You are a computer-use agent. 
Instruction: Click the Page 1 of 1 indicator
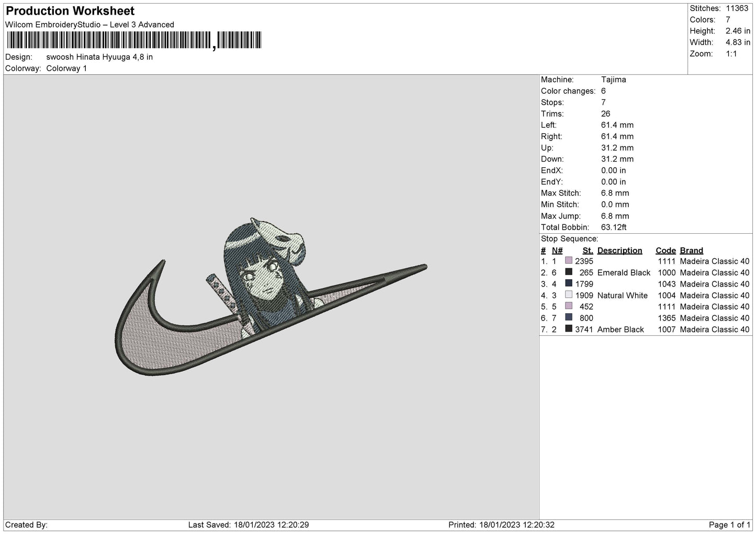point(729,525)
